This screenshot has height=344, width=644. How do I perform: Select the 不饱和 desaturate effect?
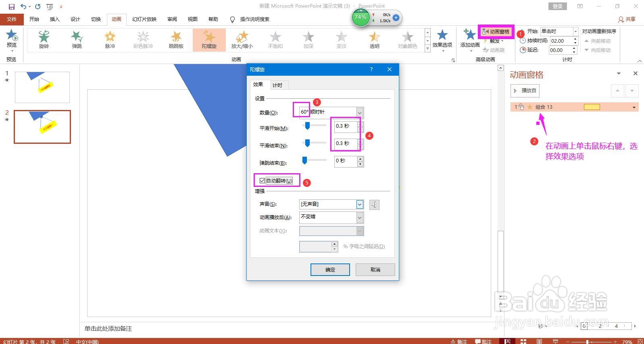pyautogui.click(x=275, y=39)
